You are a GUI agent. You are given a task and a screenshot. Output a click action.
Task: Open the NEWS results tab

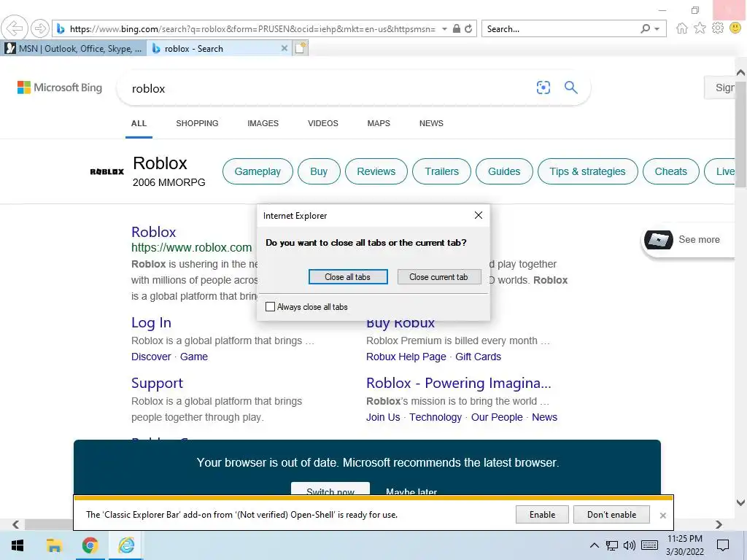click(431, 123)
